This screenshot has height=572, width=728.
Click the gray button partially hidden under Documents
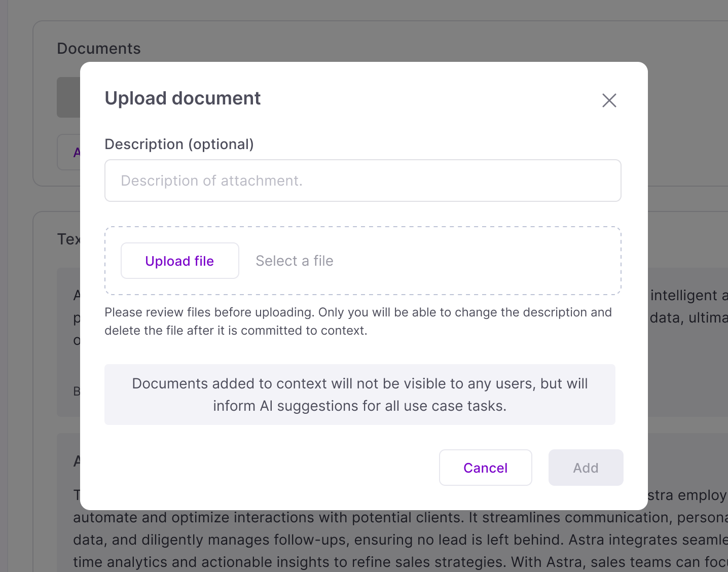coord(68,97)
